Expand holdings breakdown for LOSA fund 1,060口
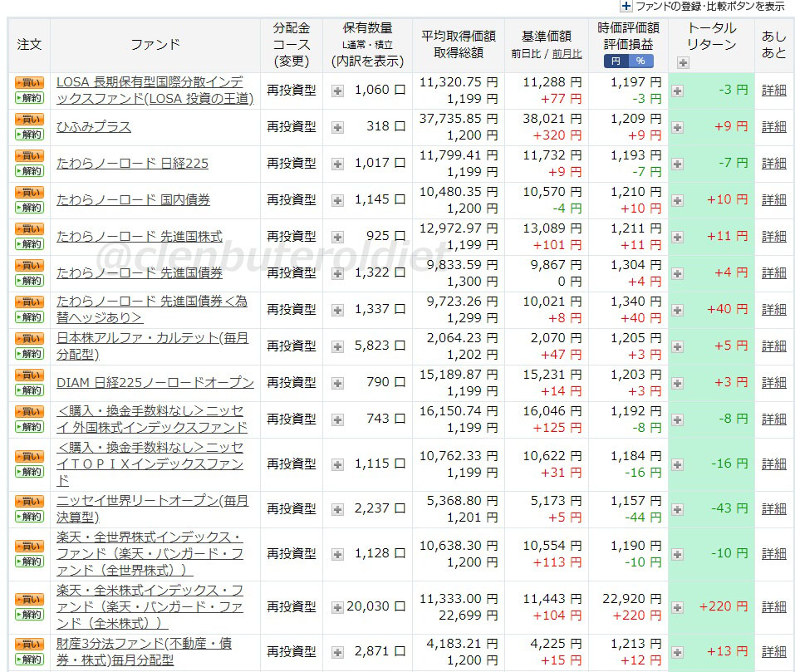 click(x=337, y=91)
